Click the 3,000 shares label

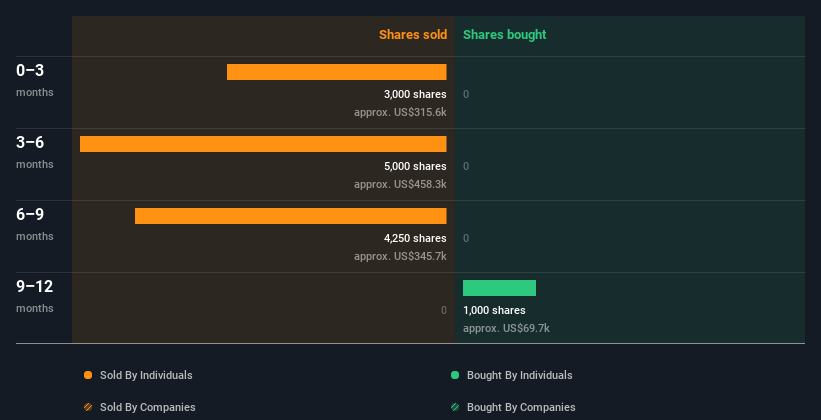click(x=415, y=94)
